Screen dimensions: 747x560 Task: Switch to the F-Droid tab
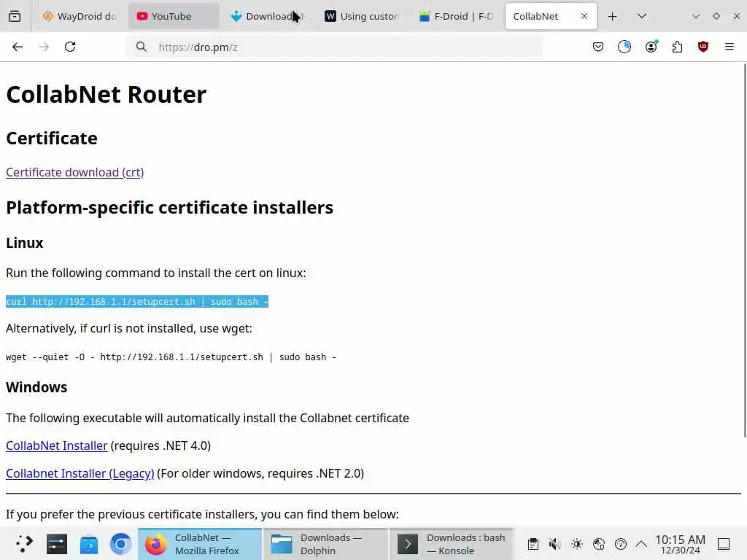[457, 16]
